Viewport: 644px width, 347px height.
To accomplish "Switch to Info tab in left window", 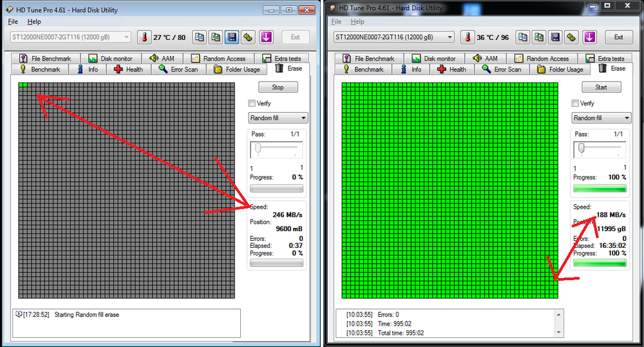I will pyautogui.click(x=88, y=70).
